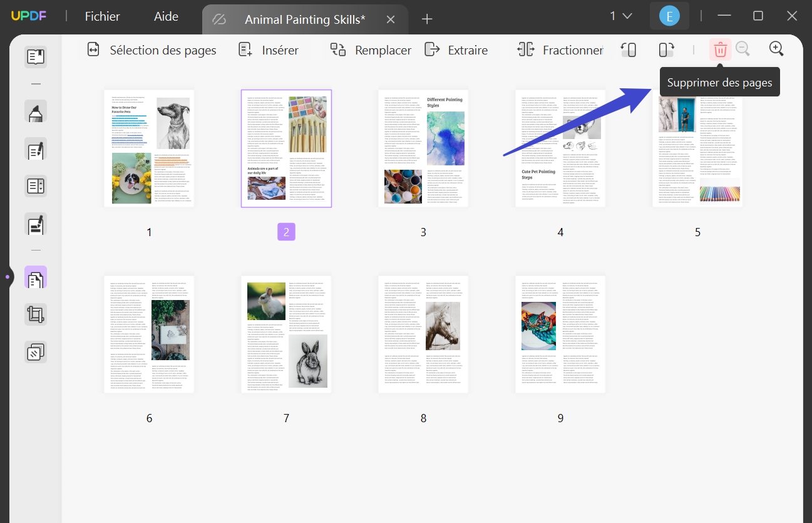Click the Fractionner button

pos(559,49)
